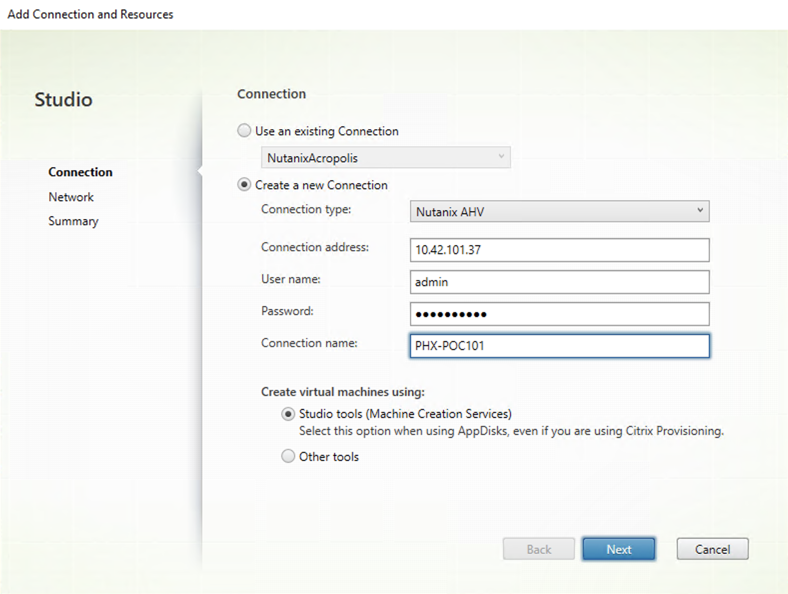788x594 pixels.
Task: Go to the Network step in sidebar
Action: (71, 197)
